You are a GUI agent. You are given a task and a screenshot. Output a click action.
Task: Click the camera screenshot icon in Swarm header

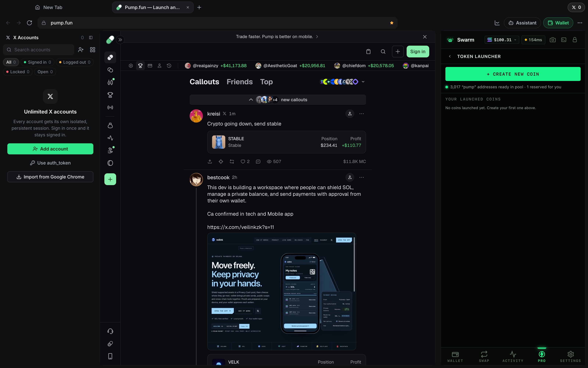(553, 40)
